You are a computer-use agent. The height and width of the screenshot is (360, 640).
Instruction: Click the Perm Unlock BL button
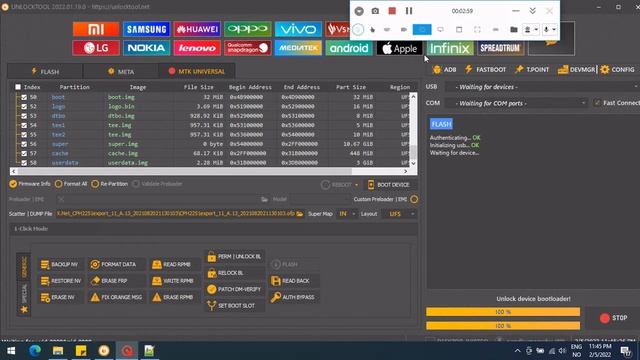[234, 256]
